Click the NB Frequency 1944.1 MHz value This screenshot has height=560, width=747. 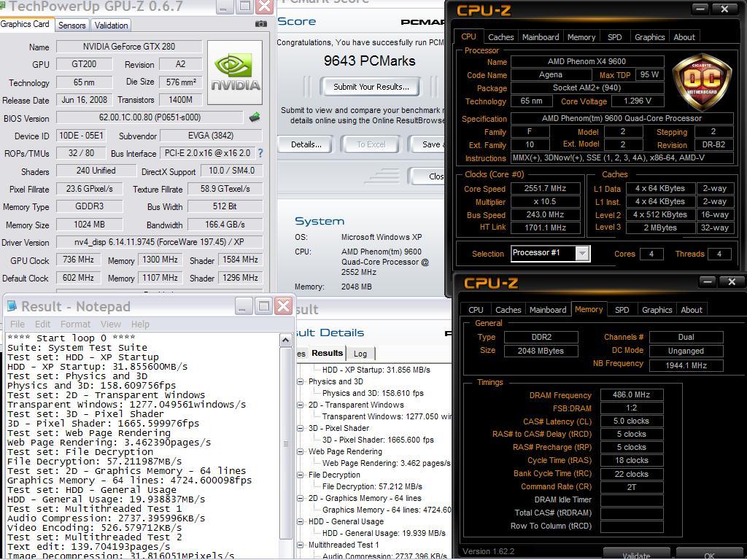click(x=686, y=365)
